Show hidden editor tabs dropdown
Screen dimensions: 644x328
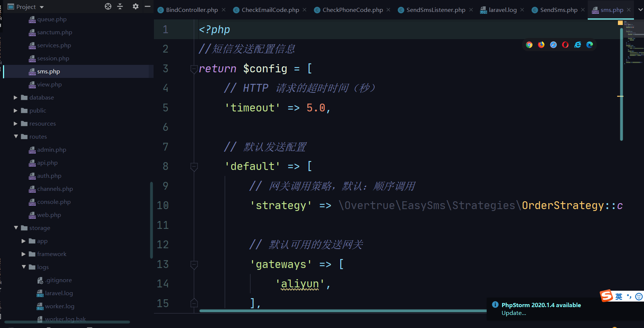(641, 10)
